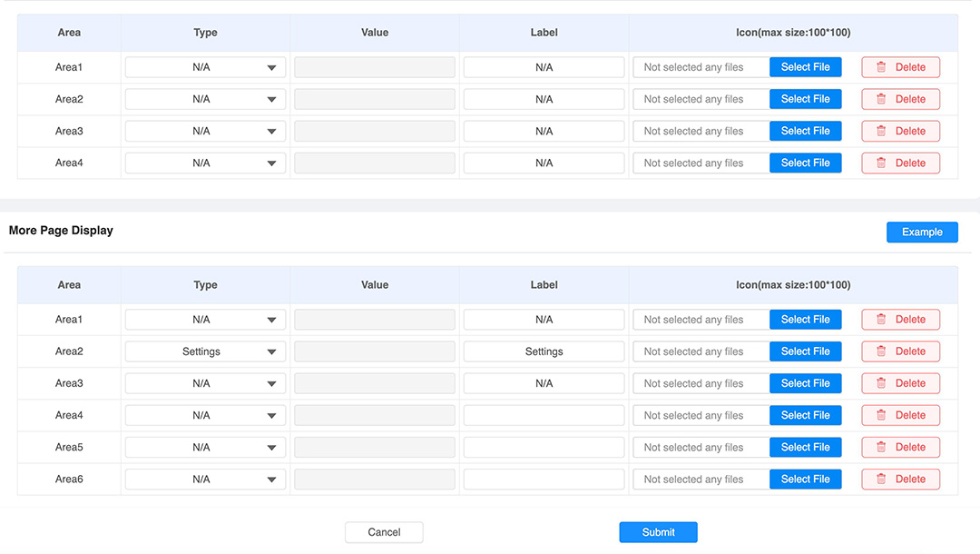Viewport: 980px width, 554px height.
Task: Click the empty Label field for Area4 in More Page Display
Action: click(x=544, y=415)
